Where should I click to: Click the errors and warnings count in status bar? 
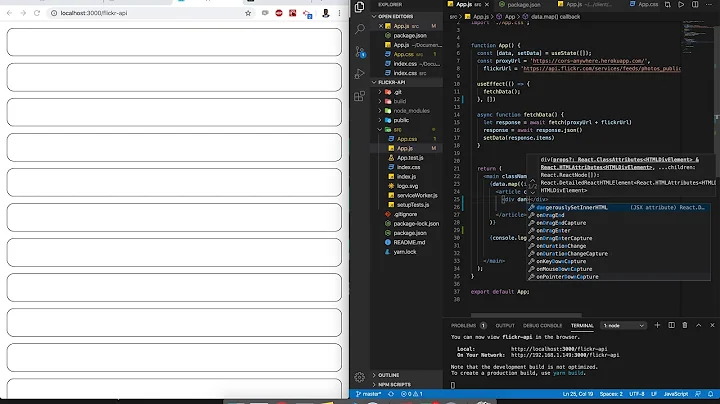click(411, 394)
